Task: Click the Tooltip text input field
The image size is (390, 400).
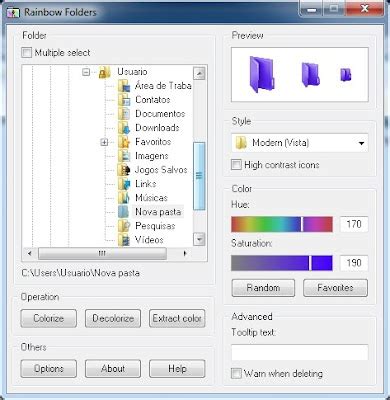Action: (x=300, y=353)
